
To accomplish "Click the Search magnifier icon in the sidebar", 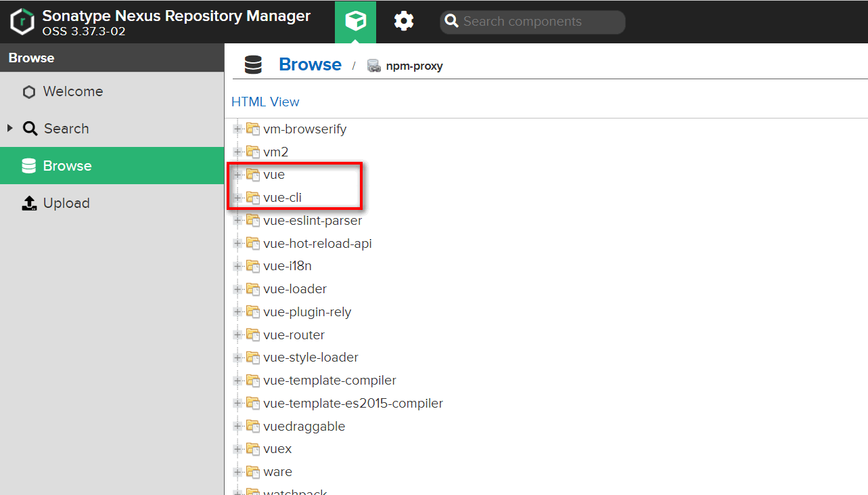I will (30, 129).
